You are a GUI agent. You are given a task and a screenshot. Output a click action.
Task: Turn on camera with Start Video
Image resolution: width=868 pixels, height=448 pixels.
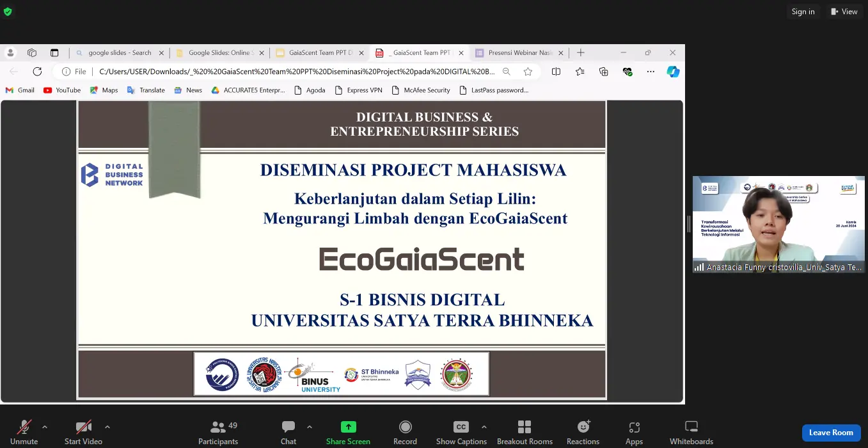[x=83, y=432]
